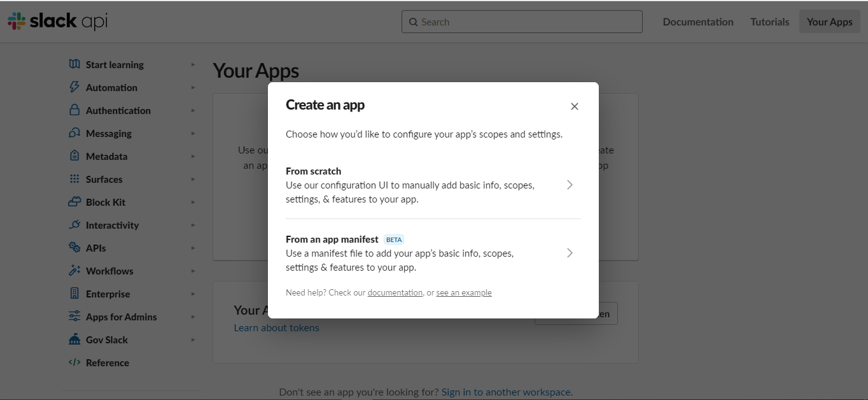Expand the Authentication section arrow
This screenshot has width=868, height=400.
[193, 110]
